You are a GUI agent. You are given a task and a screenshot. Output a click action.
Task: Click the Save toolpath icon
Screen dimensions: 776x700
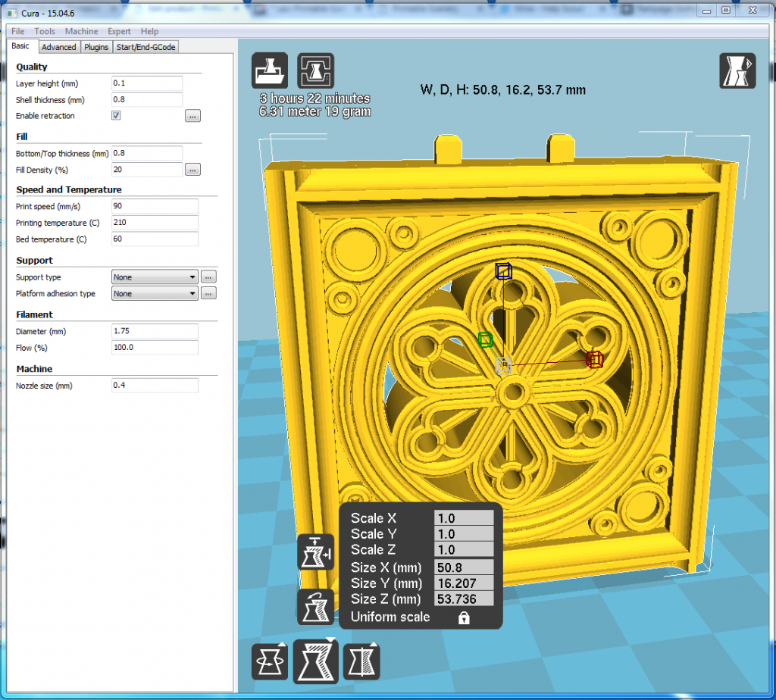click(x=315, y=70)
